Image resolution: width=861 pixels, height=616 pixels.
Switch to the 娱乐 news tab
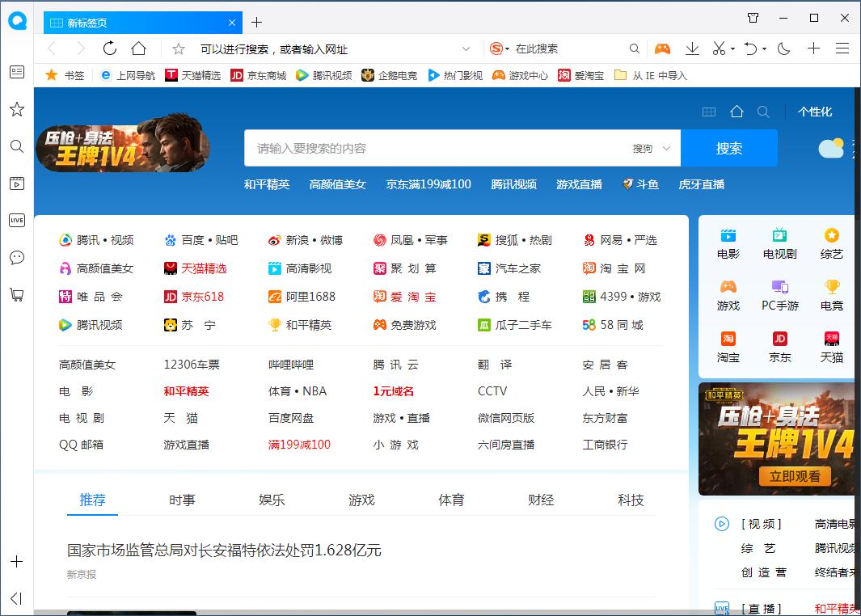tap(271, 500)
